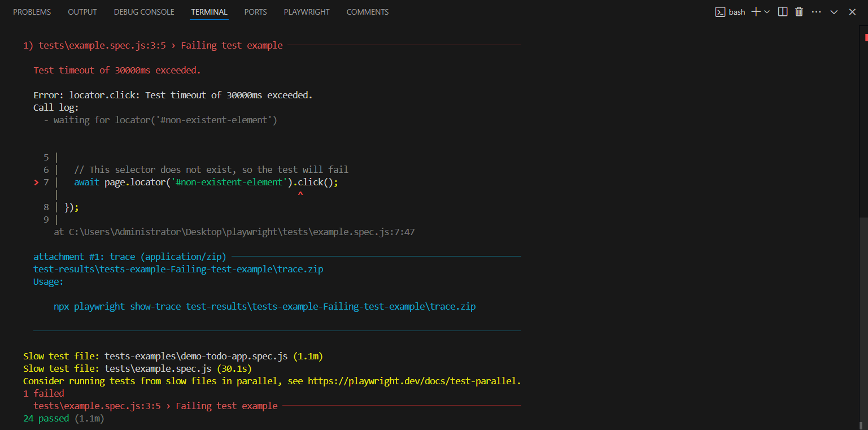This screenshot has height=430, width=868.
Task: Open the COMMENTS tab
Action: pos(368,12)
